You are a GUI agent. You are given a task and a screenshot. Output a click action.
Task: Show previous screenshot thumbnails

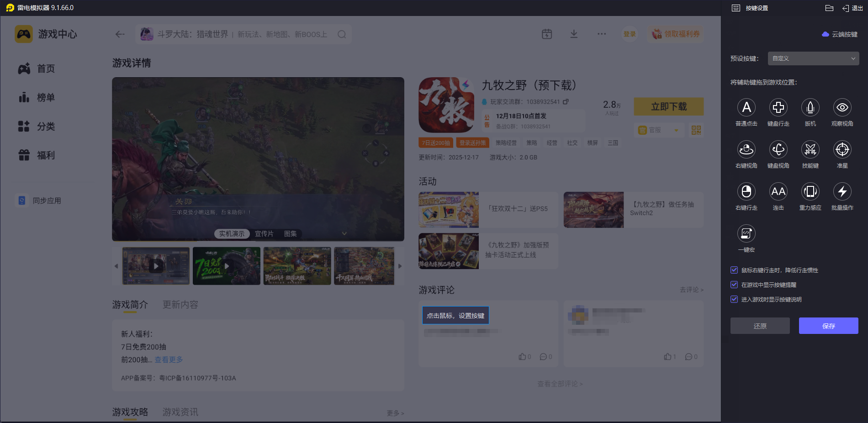click(x=116, y=266)
